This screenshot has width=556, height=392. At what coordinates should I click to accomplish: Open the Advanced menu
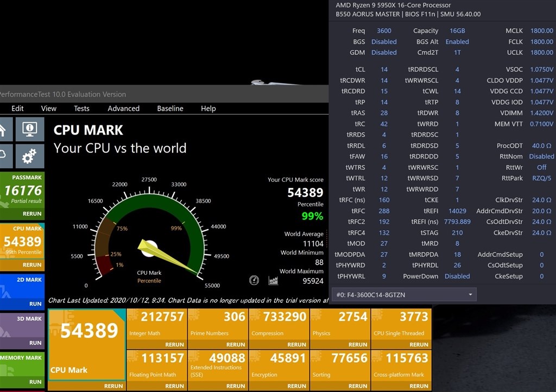[x=123, y=109]
